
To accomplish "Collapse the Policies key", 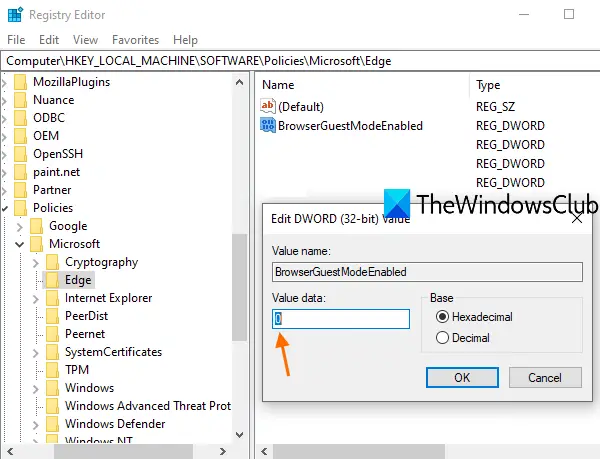I will [x=4, y=208].
